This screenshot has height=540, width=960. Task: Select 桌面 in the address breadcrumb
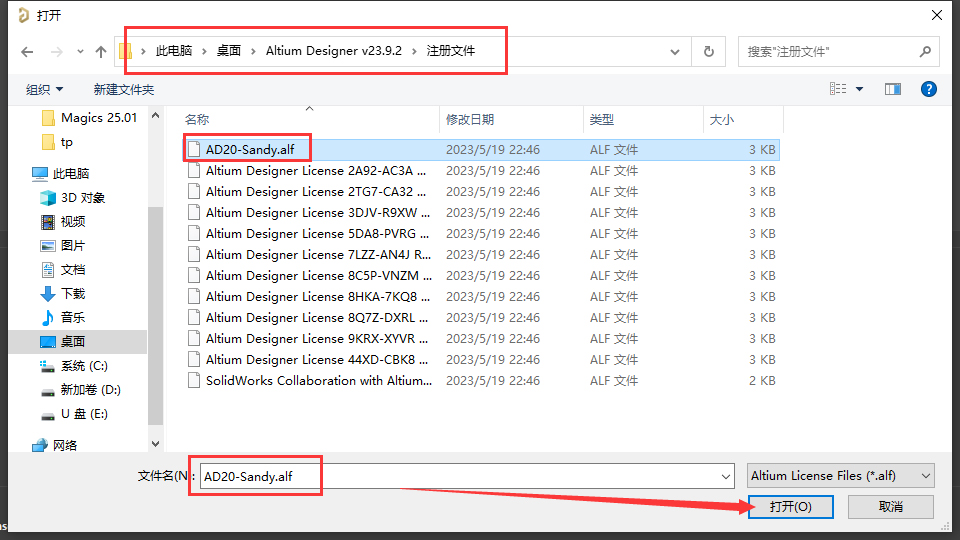[x=229, y=51]
